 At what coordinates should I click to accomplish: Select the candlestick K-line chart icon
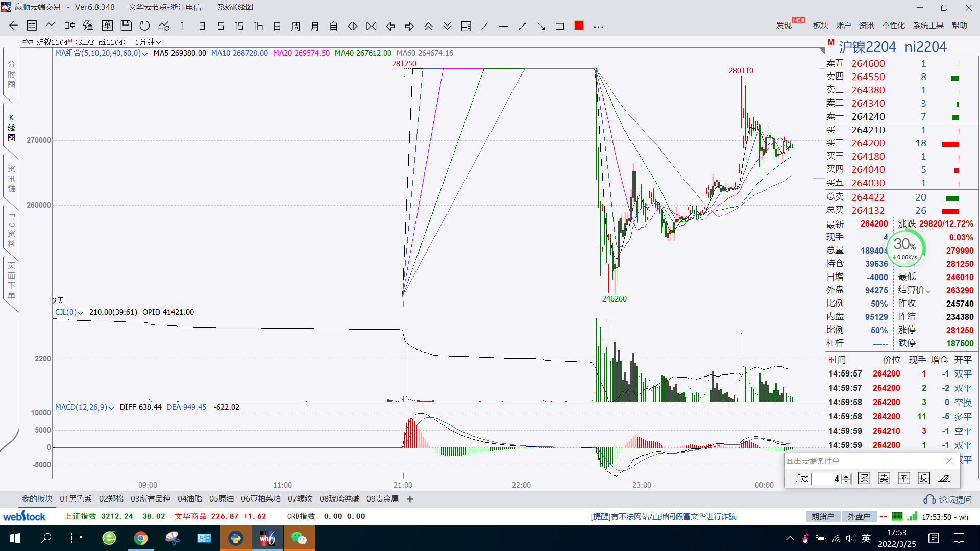pyautogui.click(x=69, y=26)
